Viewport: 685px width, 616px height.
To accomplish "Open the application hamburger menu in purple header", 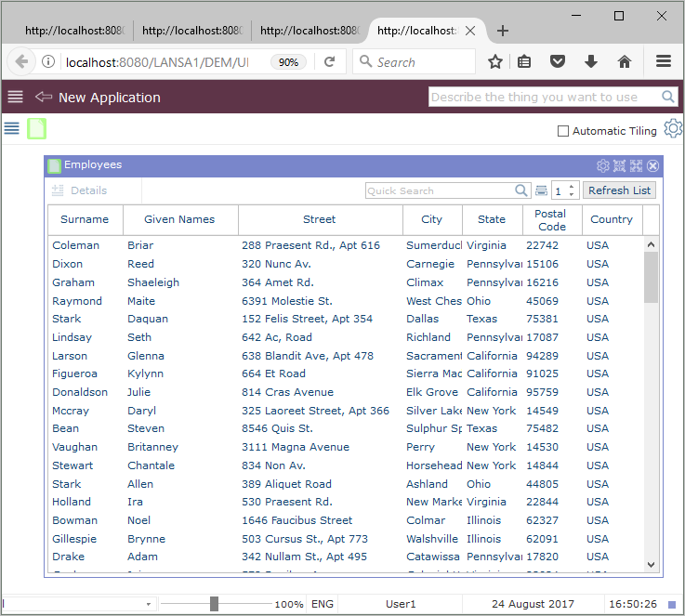I will pos(15,97).
